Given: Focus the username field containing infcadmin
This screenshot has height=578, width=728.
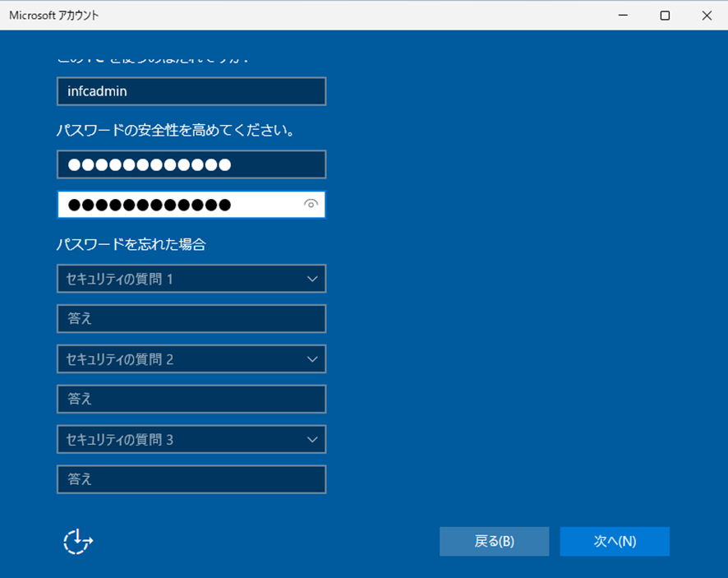Looking at the screenshot, I should (191, 91).
